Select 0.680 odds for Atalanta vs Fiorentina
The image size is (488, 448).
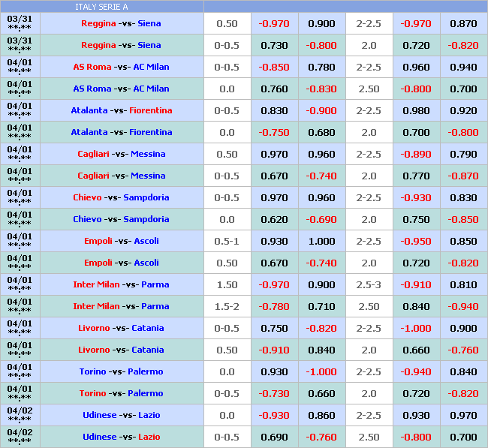[x=321, y=132]
